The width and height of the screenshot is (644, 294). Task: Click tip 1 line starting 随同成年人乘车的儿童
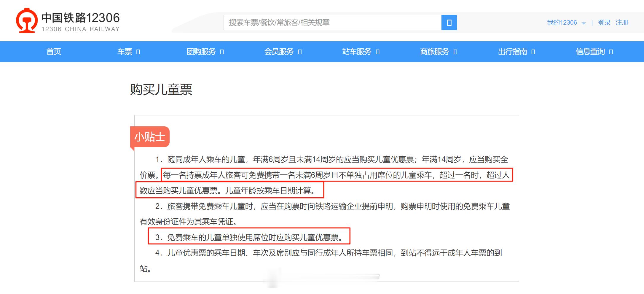(331, 160)
